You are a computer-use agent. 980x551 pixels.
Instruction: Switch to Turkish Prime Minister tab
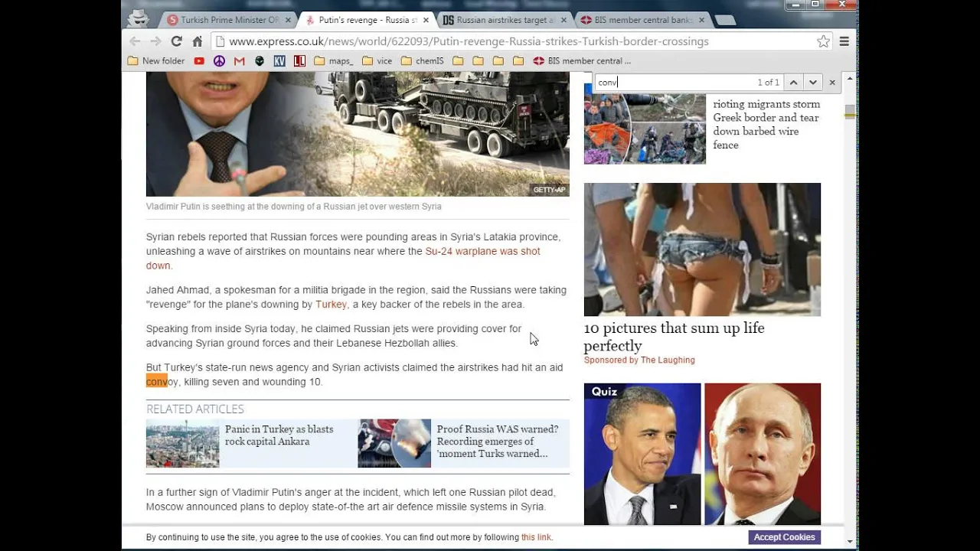point(230,20)
